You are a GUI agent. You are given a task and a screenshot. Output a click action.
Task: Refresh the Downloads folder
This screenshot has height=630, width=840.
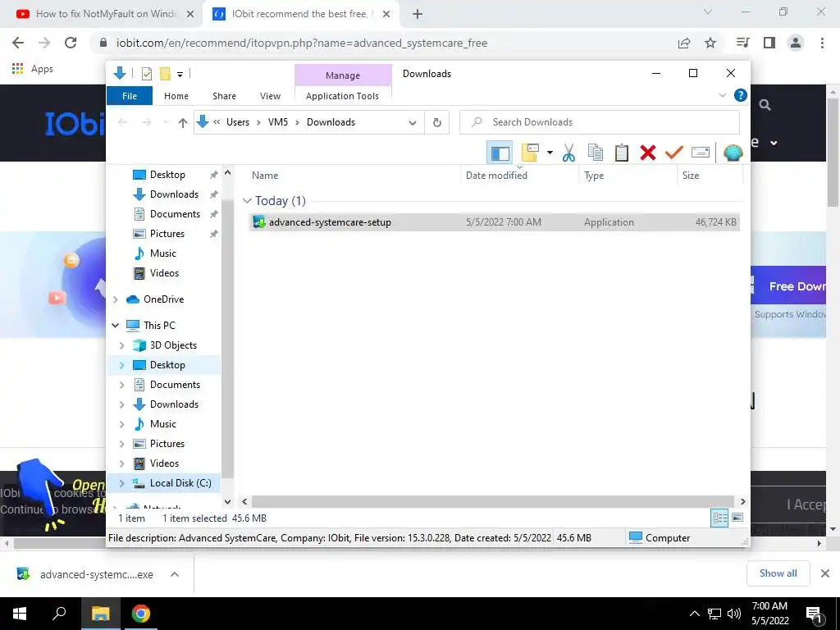click(x=437, y=123)
